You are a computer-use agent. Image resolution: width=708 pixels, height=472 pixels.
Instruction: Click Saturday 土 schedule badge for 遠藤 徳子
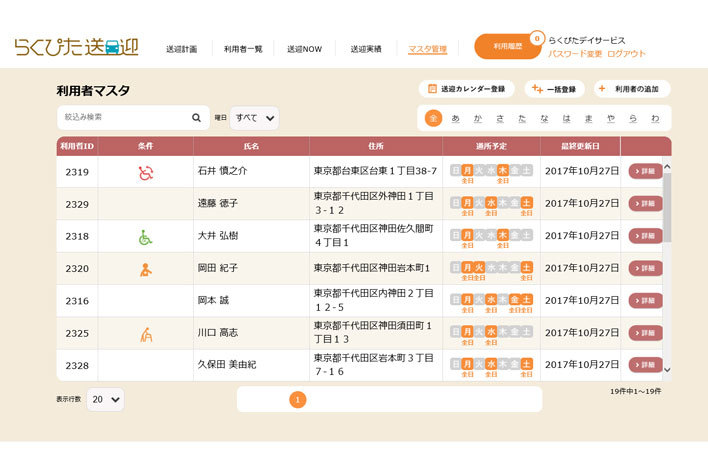coord(526,202)
